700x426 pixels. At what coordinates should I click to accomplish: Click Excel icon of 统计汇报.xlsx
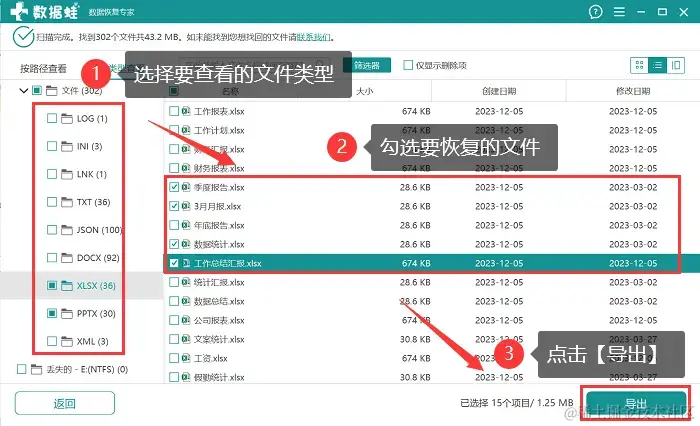click(186, 282)
